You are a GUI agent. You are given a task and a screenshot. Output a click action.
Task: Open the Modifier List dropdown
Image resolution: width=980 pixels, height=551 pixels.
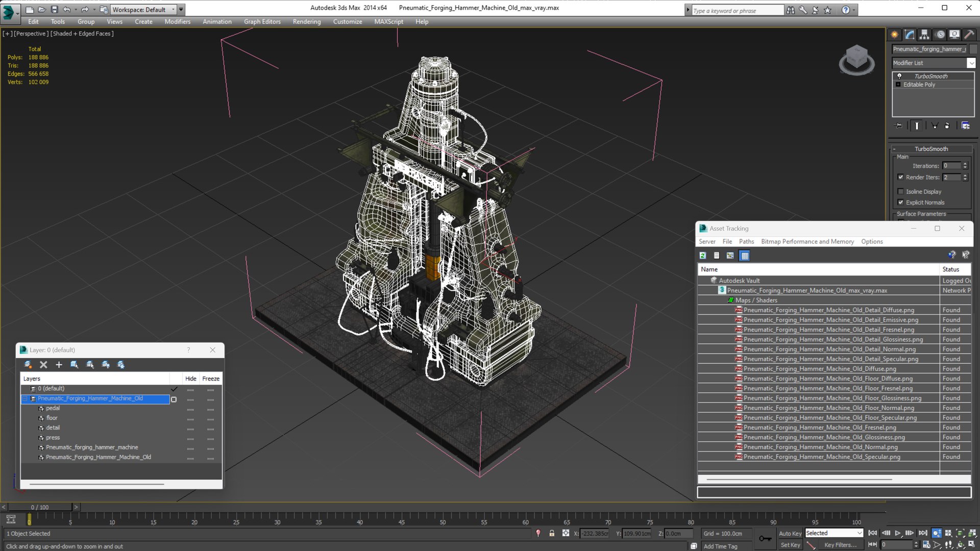(971, 63)
